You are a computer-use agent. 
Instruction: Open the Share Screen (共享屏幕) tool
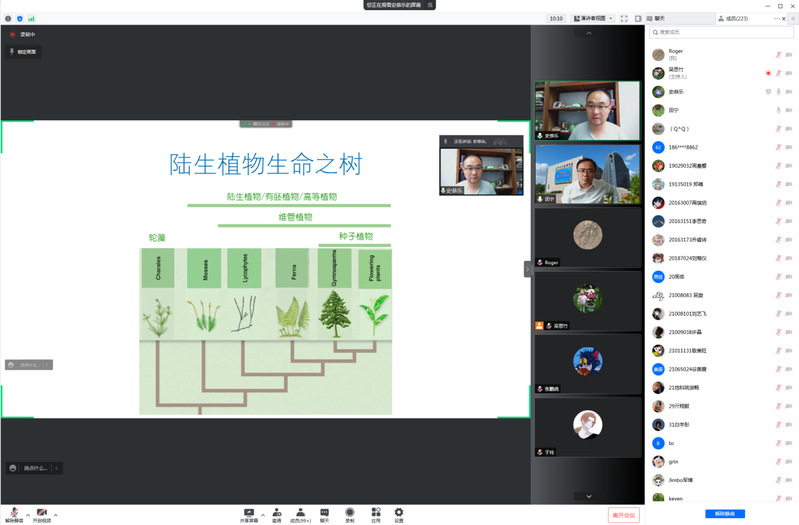click(249, 514)
